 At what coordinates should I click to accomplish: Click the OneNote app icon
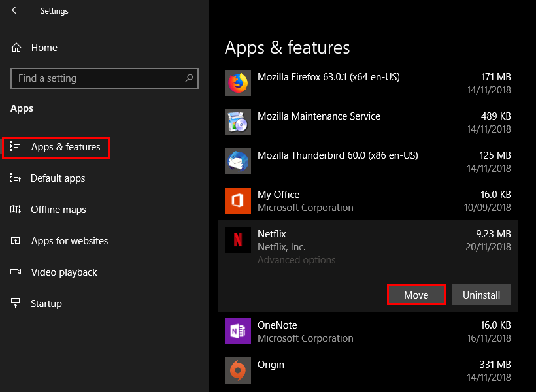coord(238,331)
